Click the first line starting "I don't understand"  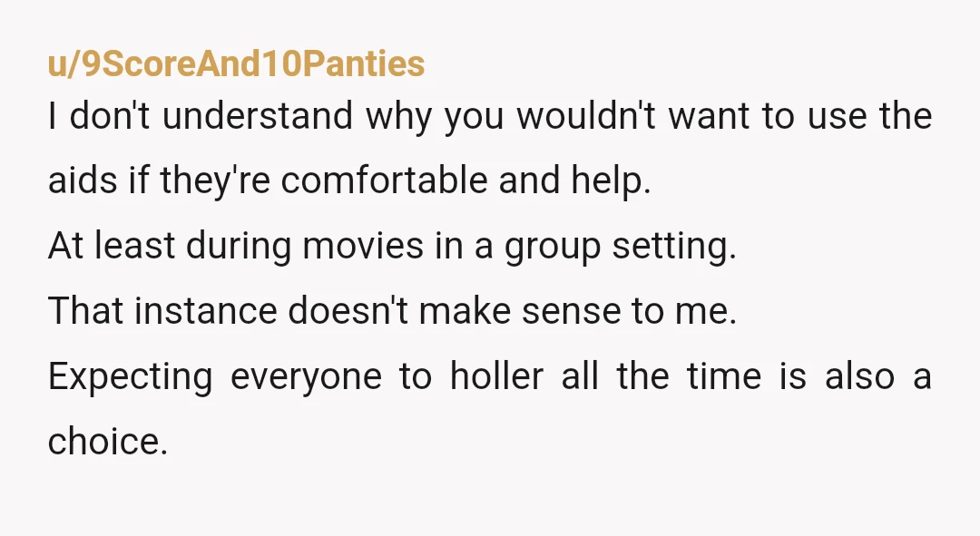[x=490, y=116]
